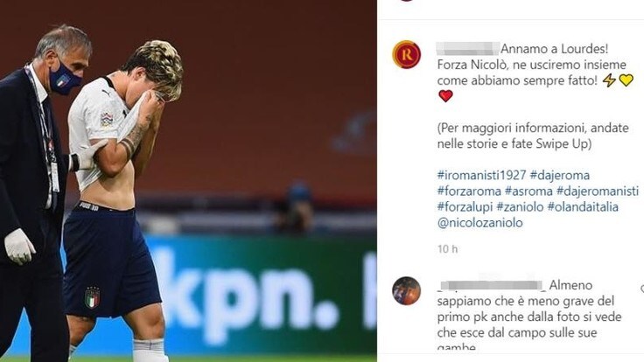
Task: Open the #iromanisti1927 hashtag
Action: (481, 175)
